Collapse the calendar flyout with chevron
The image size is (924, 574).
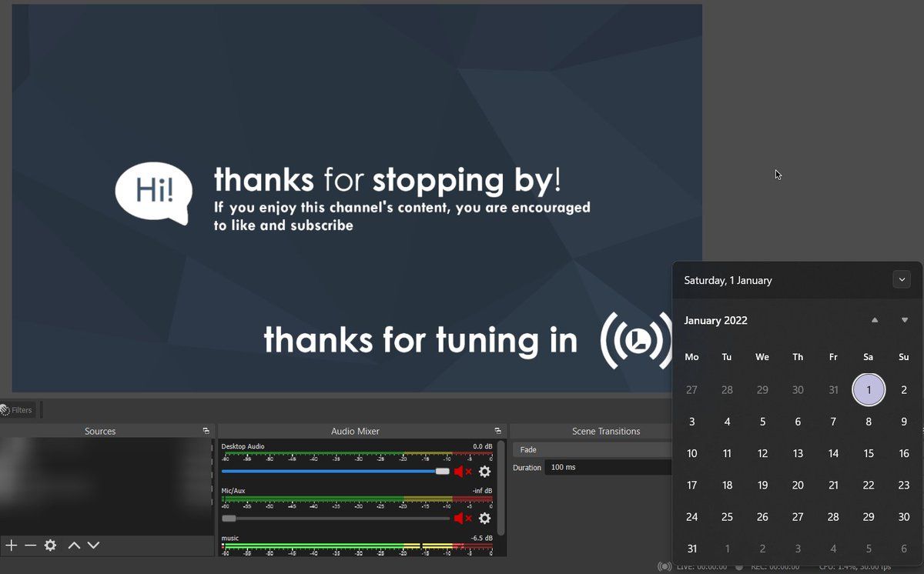[902, 280]
